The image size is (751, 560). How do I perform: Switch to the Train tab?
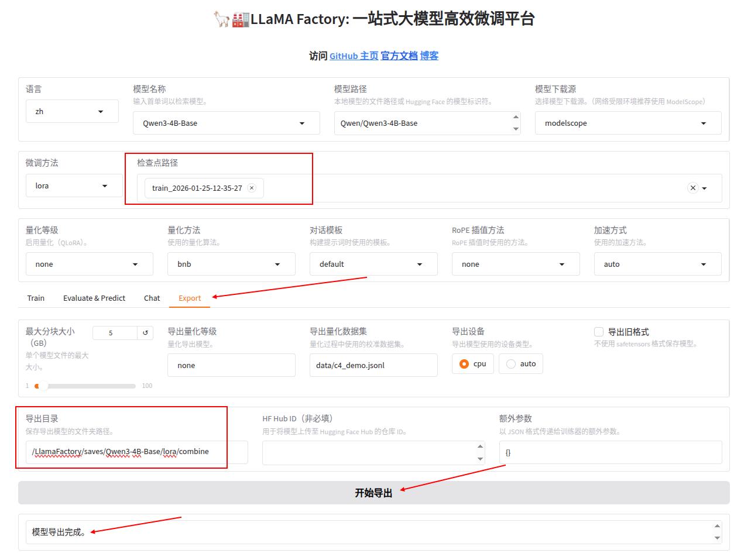coord(36,298)
